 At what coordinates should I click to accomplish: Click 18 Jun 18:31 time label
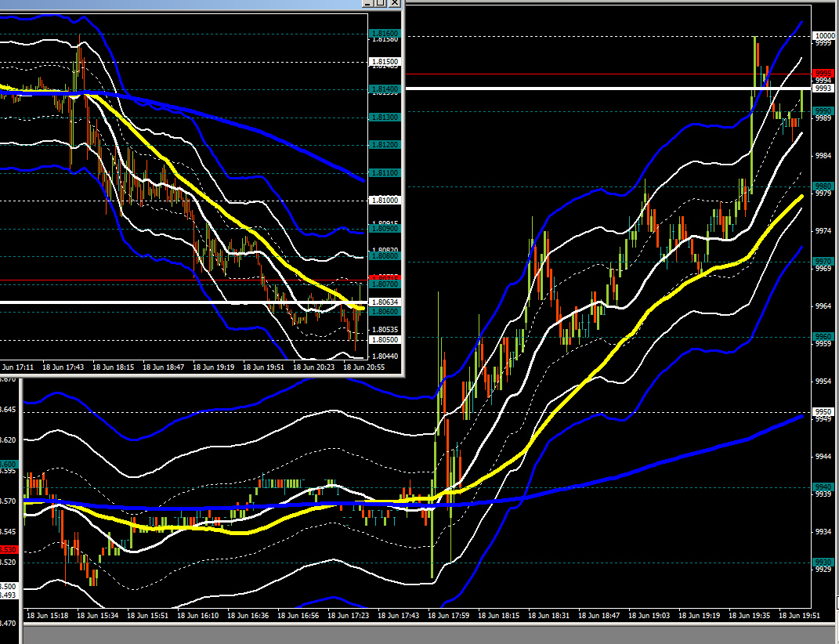click(x=548, y=616)
